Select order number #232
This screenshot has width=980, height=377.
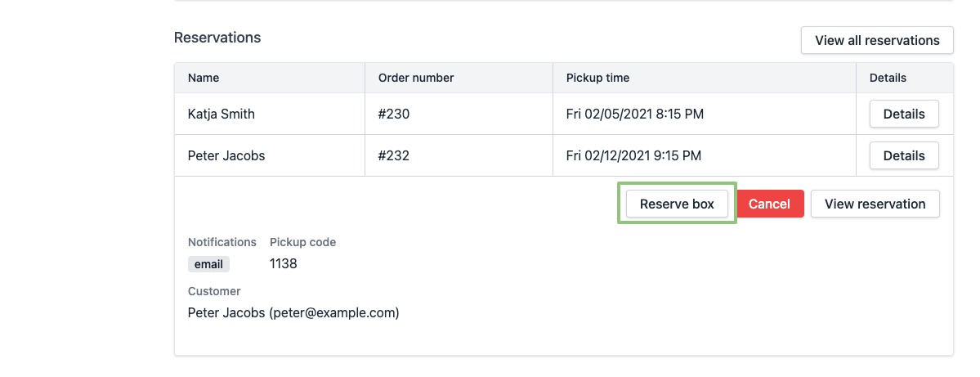click(394, 155)
